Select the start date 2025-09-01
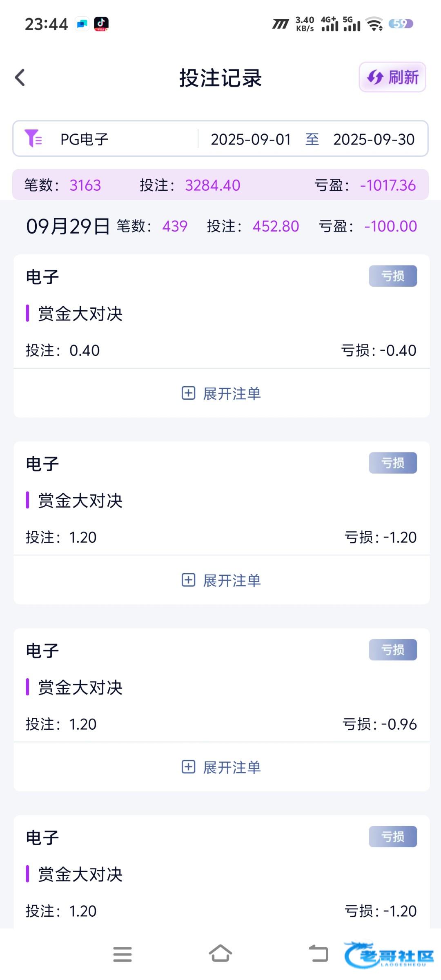The width and height of the screenshot is (441, 980). (251, 139)
